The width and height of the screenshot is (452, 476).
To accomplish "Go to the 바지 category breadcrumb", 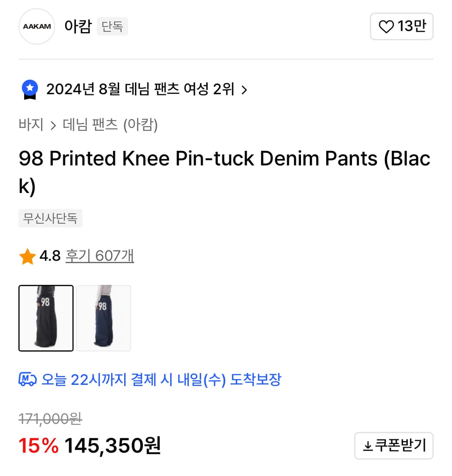I will click(31, 125).
